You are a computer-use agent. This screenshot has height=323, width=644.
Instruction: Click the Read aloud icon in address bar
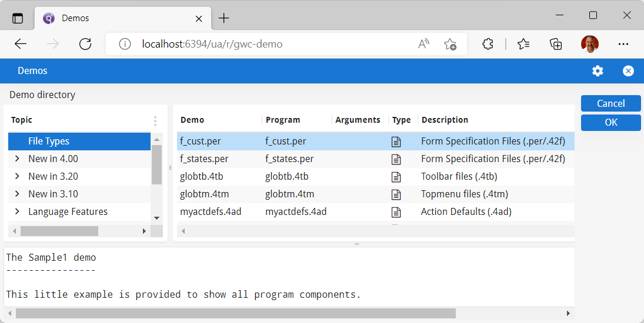tap(423, 44)
